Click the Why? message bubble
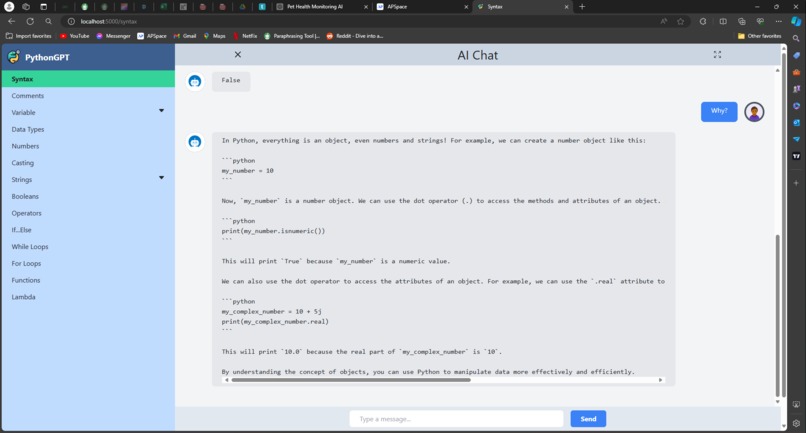Image resolution: width=806 pixels, height=433 pixels. [x=719, y=112]
